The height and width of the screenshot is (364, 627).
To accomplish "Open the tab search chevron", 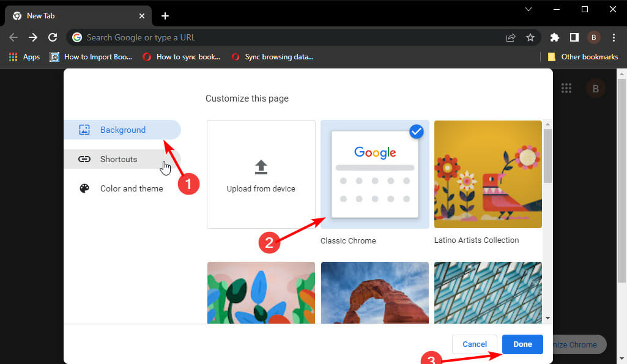I will pos(529,9).
